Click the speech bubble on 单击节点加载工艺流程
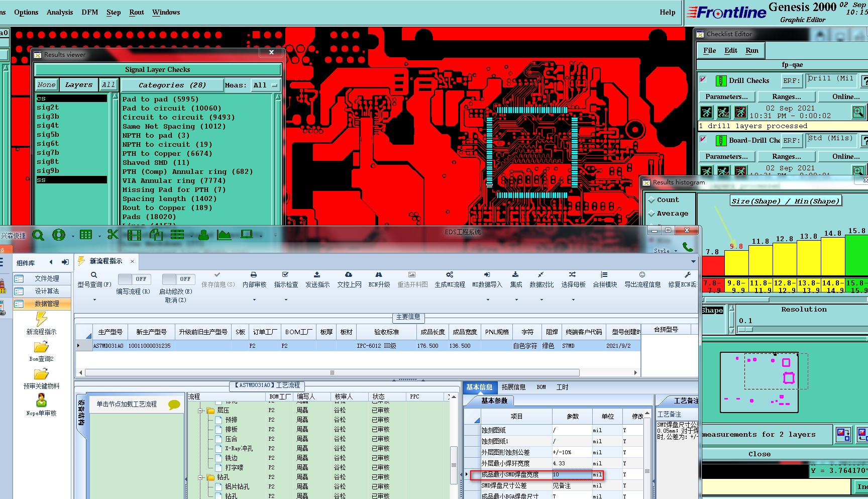Image resolution: width=868 pixels, height=499 pixels. click(x=174, y=405)
